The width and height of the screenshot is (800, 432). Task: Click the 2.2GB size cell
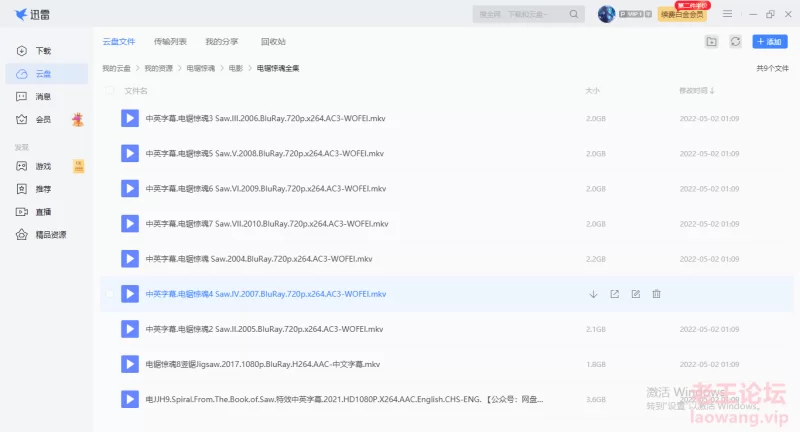tap(595, 259)
